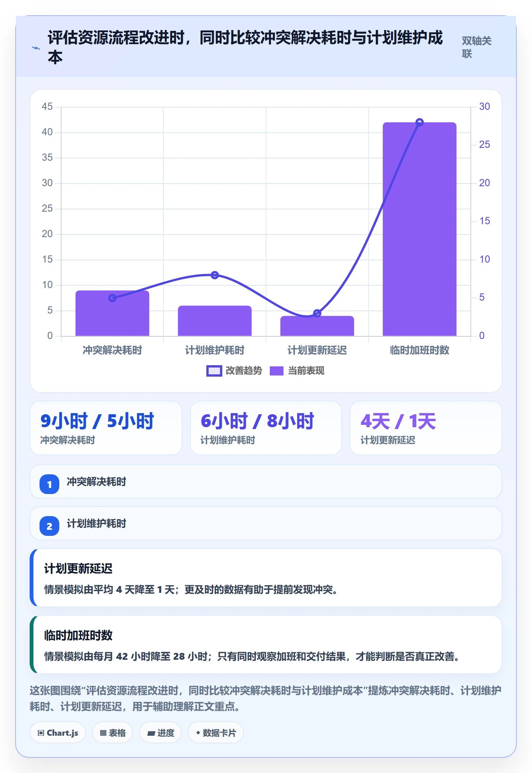532x773 pixels.
Task: Click the 临时加班时数 note card heading
Action: click(78, 635)
